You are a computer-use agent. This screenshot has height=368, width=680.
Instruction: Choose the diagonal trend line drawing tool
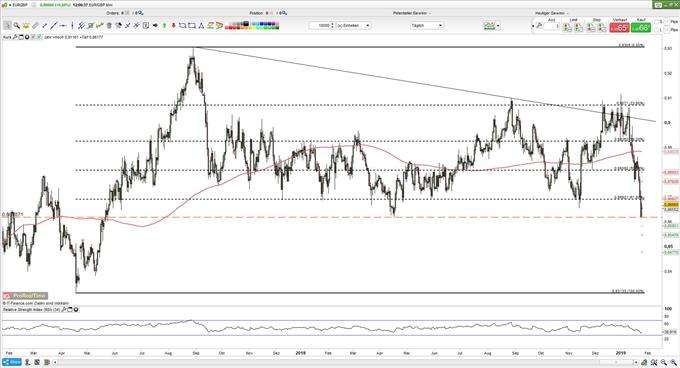coord(53,26)
